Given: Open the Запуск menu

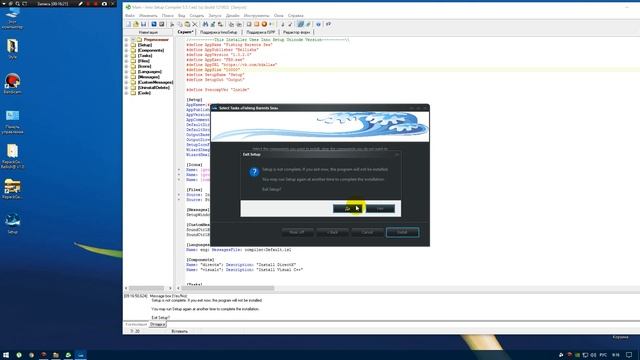Looking at the screenshot, I should (215, 16).
